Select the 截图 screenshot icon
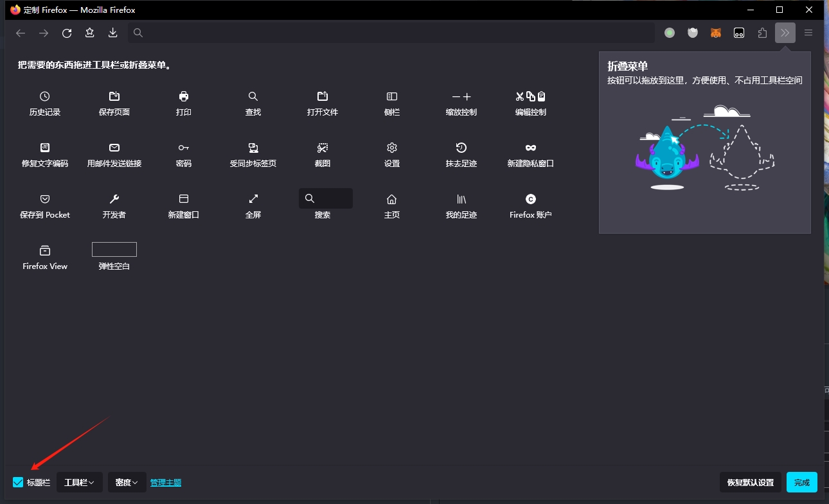This screenshot has width=829, height=504. pyautogui.click(x=323, y=148)
